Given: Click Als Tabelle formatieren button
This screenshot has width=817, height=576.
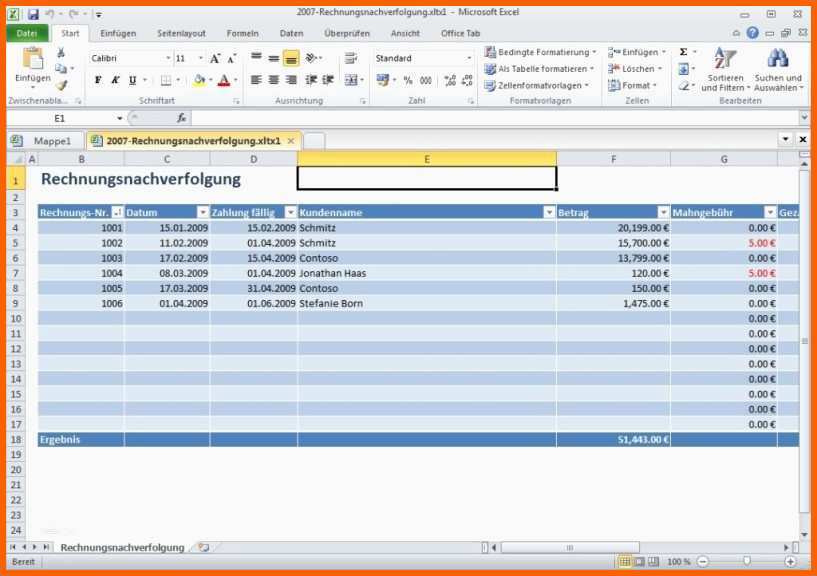Looking at the screenshot, I should click(x=540, y=69).
